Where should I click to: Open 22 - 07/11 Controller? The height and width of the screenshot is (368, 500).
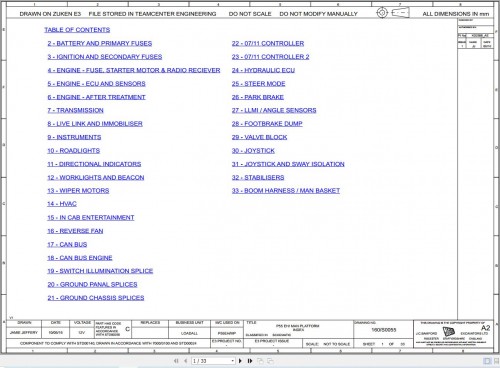(x=268, y=43)
